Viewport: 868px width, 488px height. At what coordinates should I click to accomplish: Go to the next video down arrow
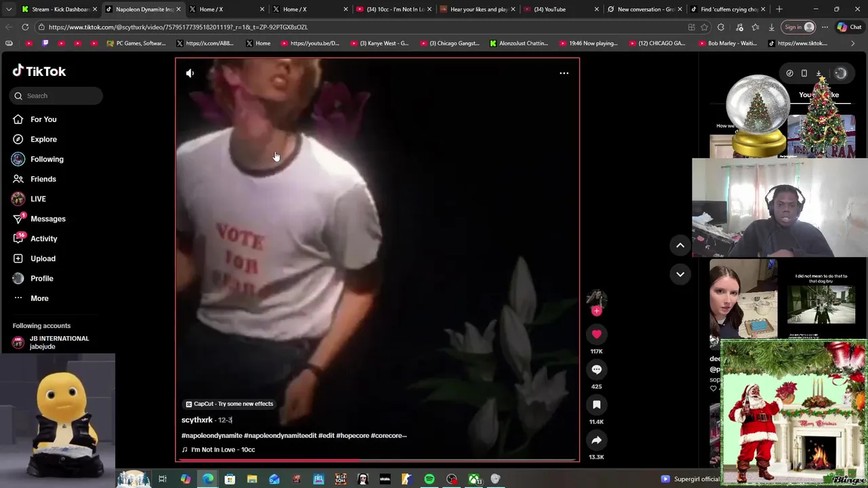click(680, 274)
